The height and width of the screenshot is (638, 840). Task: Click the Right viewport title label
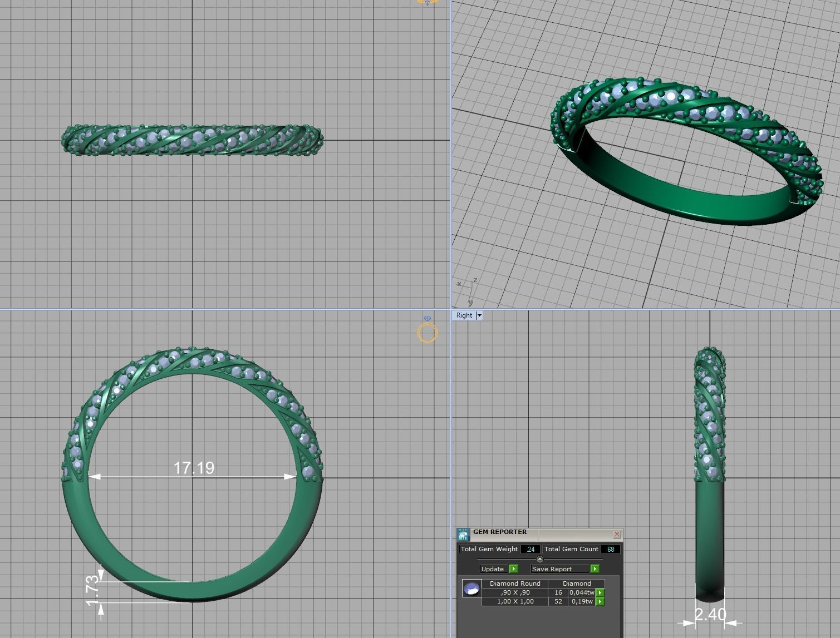pyautogui.click(x=464, y=315)
